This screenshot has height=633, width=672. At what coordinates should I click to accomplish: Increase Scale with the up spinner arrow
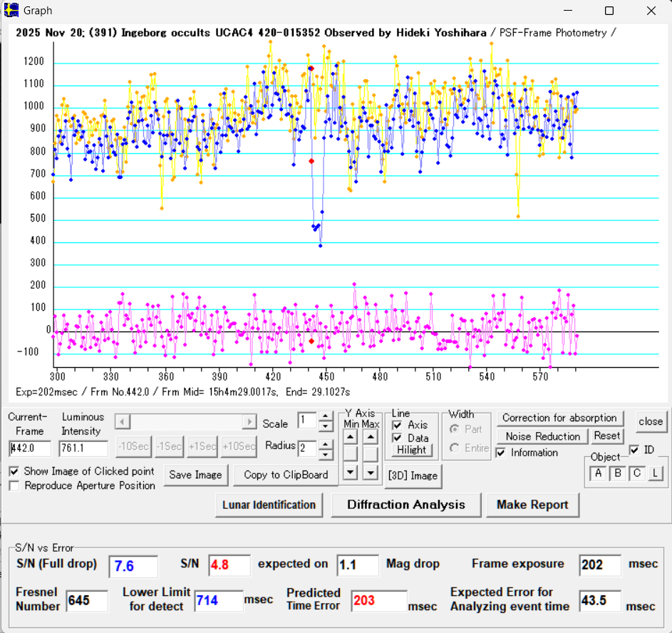[x=326, y=416]
